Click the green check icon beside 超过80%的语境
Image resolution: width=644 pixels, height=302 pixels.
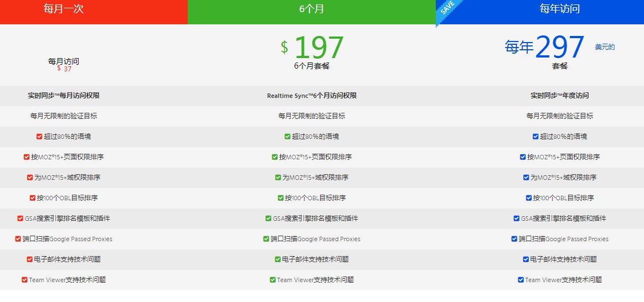[287, 137]
